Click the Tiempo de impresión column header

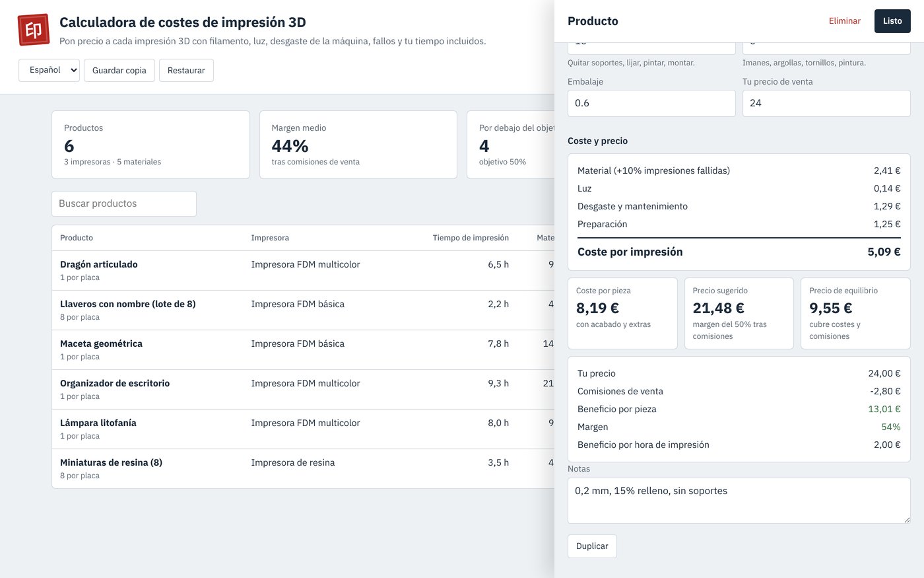click(471, 238)
